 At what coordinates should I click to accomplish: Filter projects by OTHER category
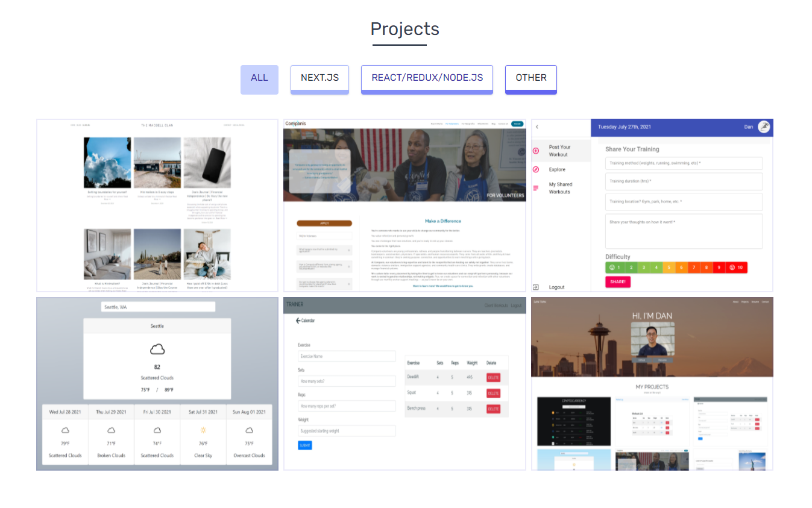coord(530,78)
